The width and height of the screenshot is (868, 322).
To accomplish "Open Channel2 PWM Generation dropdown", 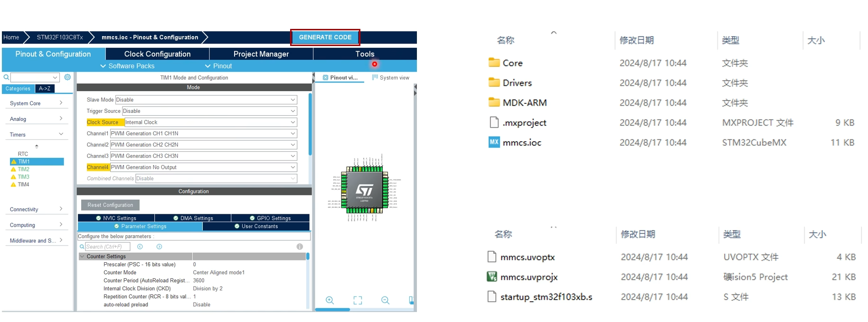I will coord(204,145).
